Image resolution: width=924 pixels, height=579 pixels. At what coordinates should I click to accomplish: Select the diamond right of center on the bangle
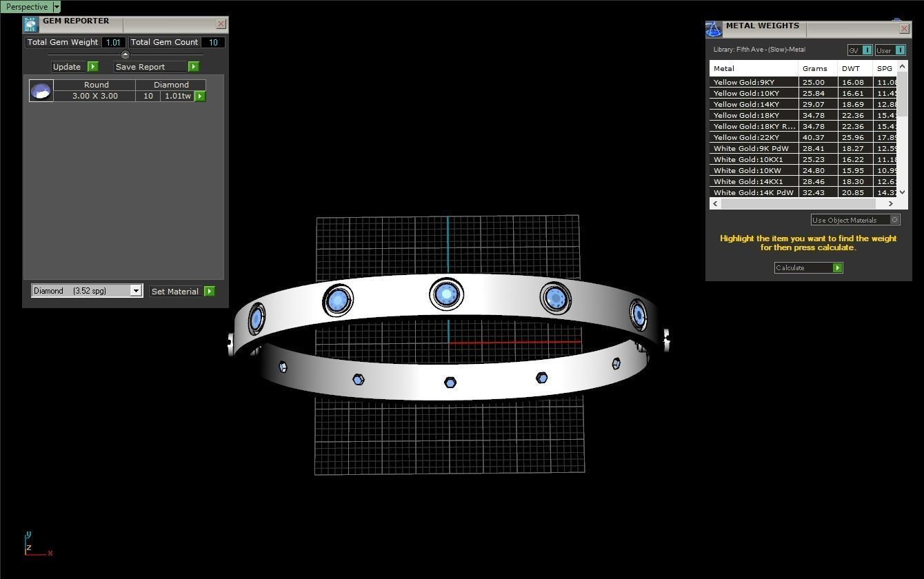[x=555, y=298]
